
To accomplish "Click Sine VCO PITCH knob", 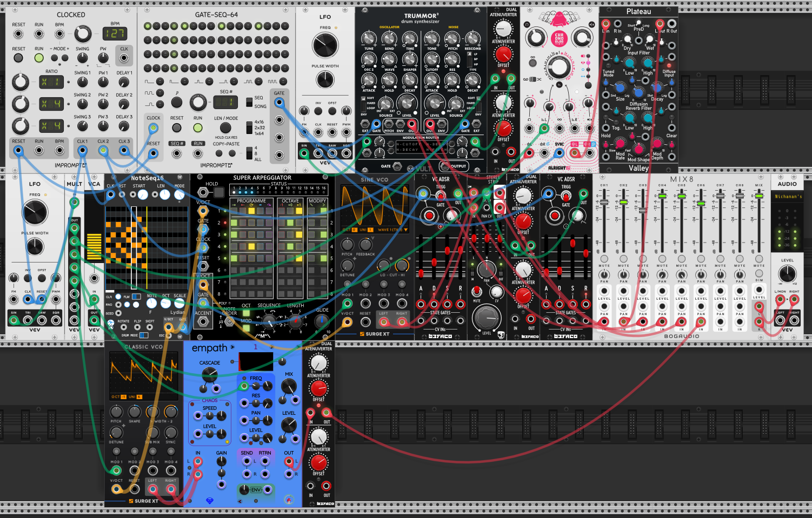I will [347, 245].
